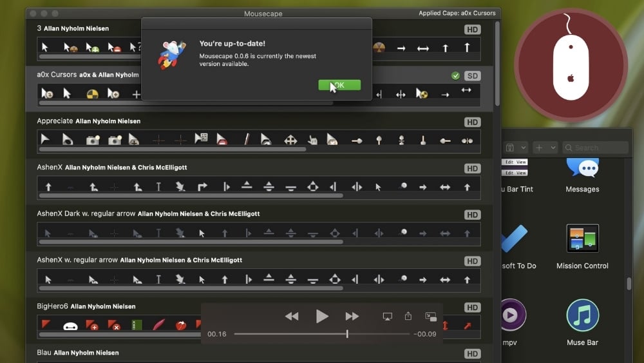Click the share icon in the video controls

(x=408, y=316)
